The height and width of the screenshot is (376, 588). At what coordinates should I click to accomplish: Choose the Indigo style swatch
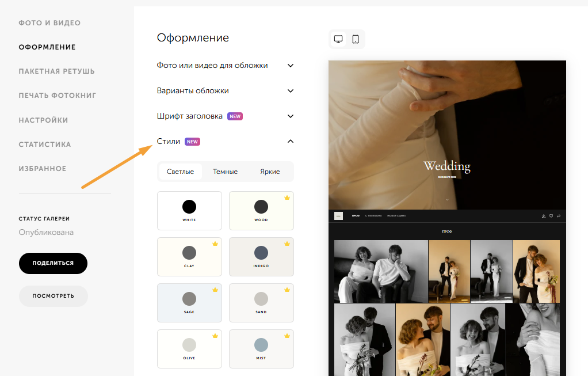[x=261, y=257]
